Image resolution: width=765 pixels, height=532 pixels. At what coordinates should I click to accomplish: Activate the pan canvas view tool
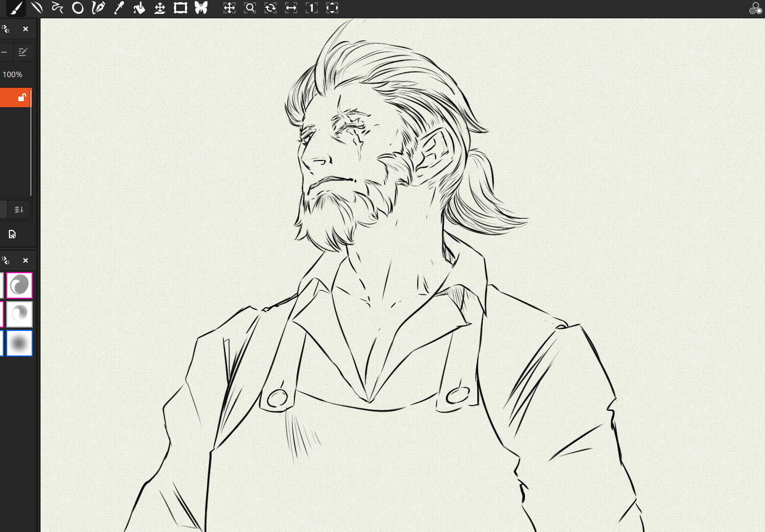point(229,8)
